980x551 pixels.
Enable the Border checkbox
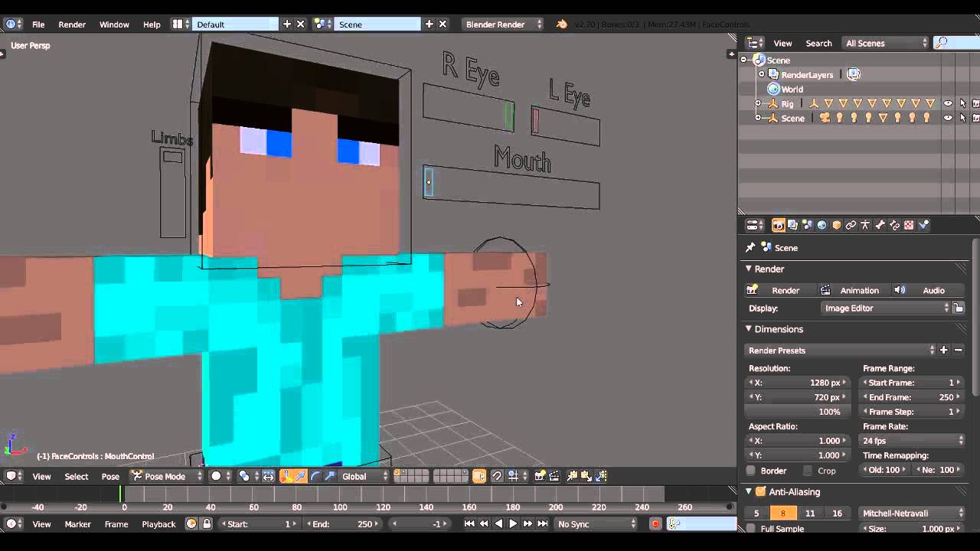click(x=751, y=471)
